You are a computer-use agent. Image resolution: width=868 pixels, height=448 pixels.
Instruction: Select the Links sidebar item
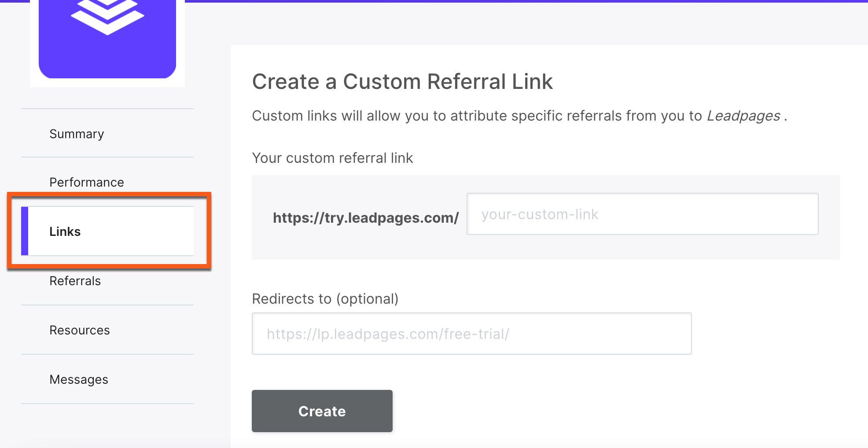pos(65,231)
